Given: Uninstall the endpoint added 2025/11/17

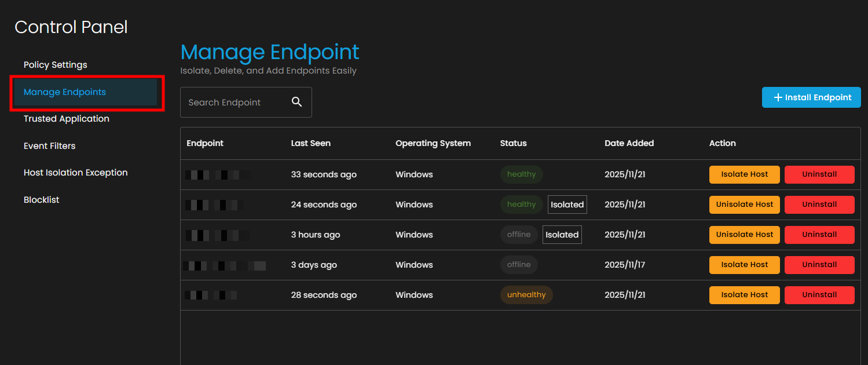Looking at the screenshot, I should click(819, 265).
